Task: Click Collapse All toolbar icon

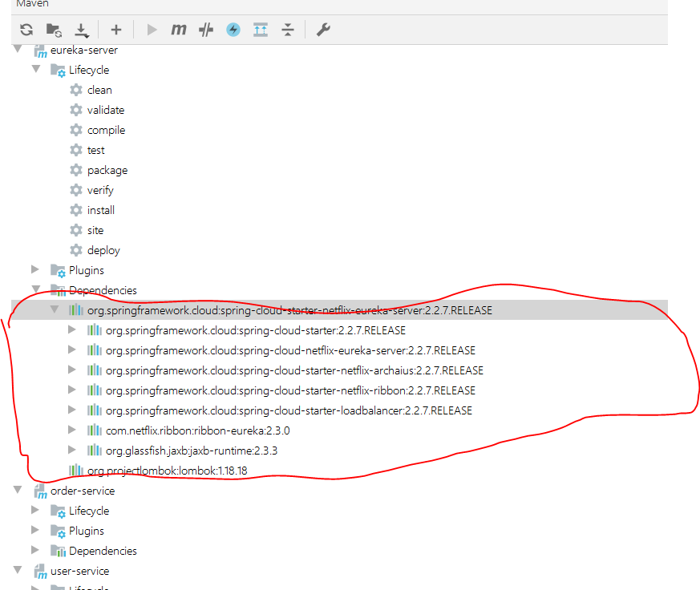Action: coord(288,30)
